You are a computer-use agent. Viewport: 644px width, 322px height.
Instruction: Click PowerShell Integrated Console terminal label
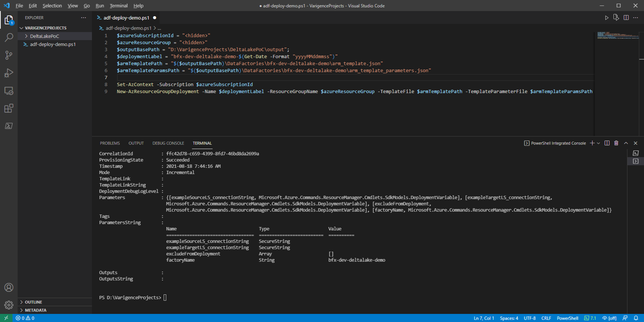click(555, 143)
